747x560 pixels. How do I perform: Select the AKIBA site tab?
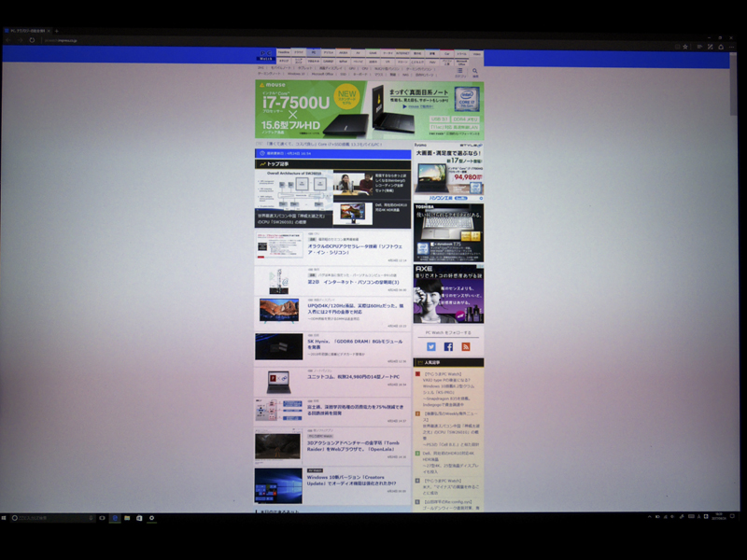point(343,53)
